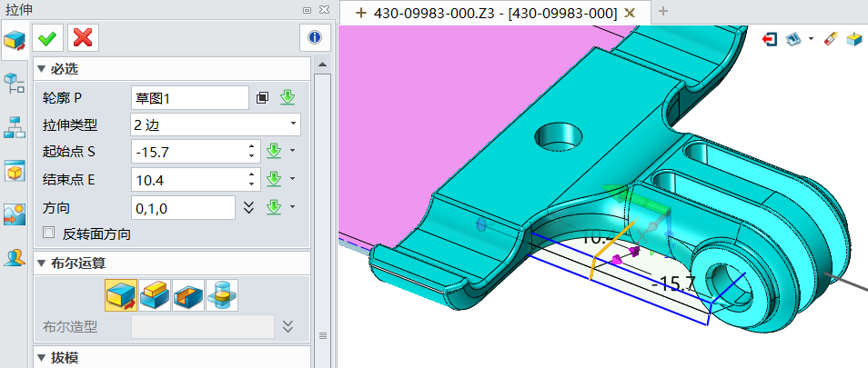Expand the 拔模 section

pos(41,357)
